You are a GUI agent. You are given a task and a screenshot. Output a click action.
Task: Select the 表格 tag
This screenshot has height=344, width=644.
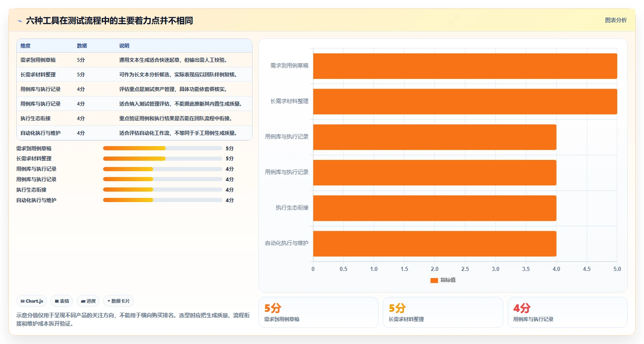point(62,301)
